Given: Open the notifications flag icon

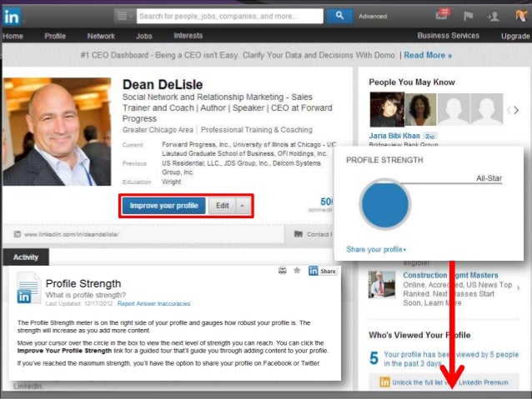Looking at the screenshot, I should [x=469, y=16].
